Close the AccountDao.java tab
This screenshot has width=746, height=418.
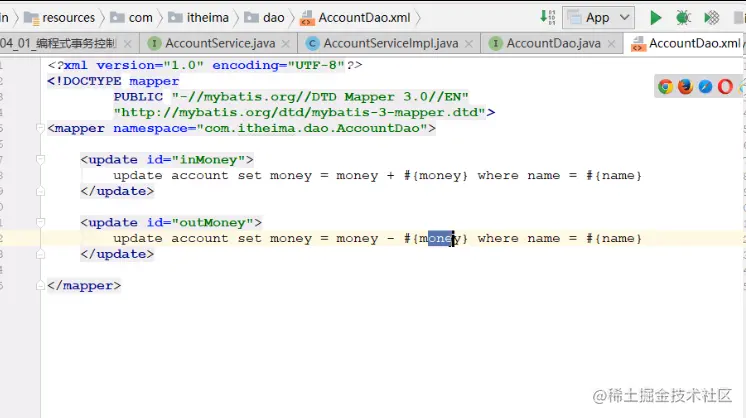coord(611,44)
